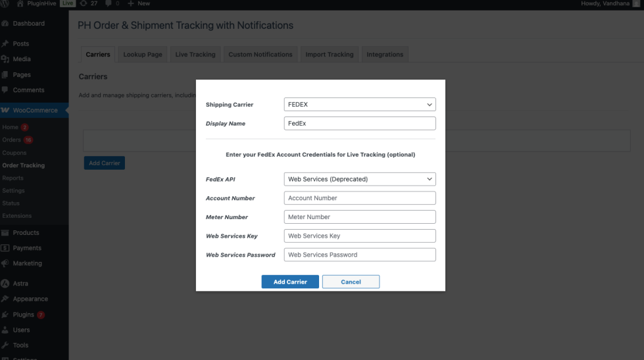This screenshot has width=644, height=360.
Task: Open the Integrations tab
Action: (x=385, y=55)
